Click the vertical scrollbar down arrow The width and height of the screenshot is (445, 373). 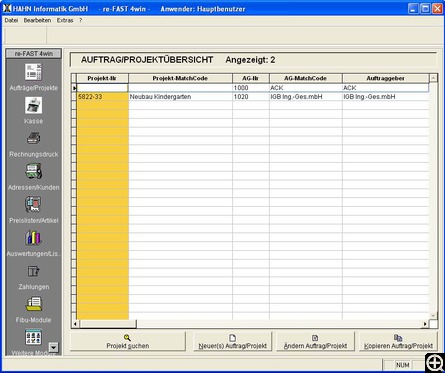point(433,316)
